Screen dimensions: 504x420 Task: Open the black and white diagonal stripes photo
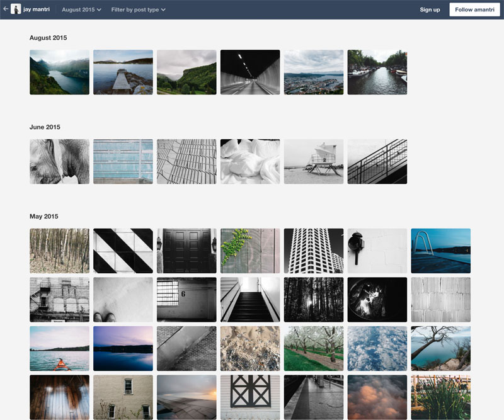click(x=123, y=251)
